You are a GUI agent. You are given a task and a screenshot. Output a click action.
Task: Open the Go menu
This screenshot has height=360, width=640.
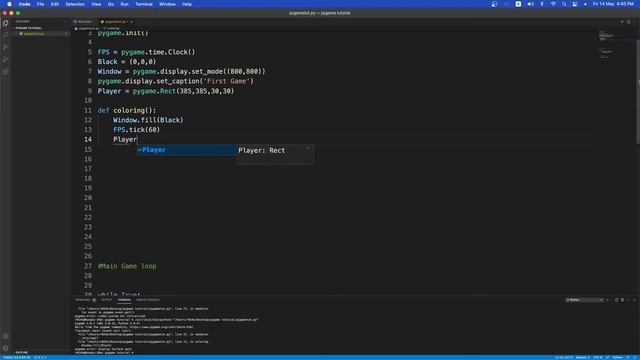(x=111, y=4)
